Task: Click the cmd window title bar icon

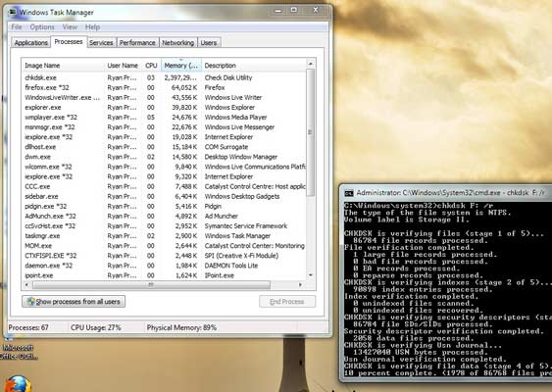Action: point(348,193)
